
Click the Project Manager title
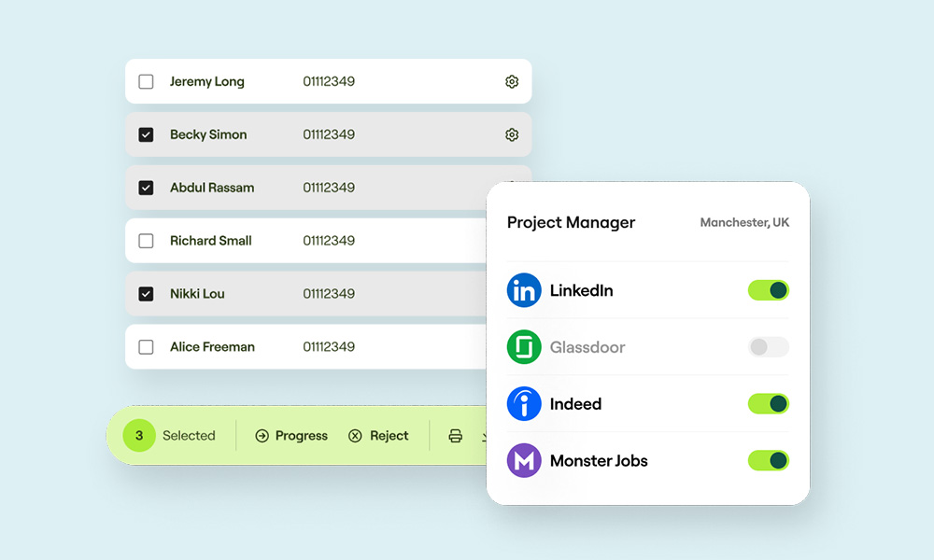pyautogui.click(x=571, y=222)
